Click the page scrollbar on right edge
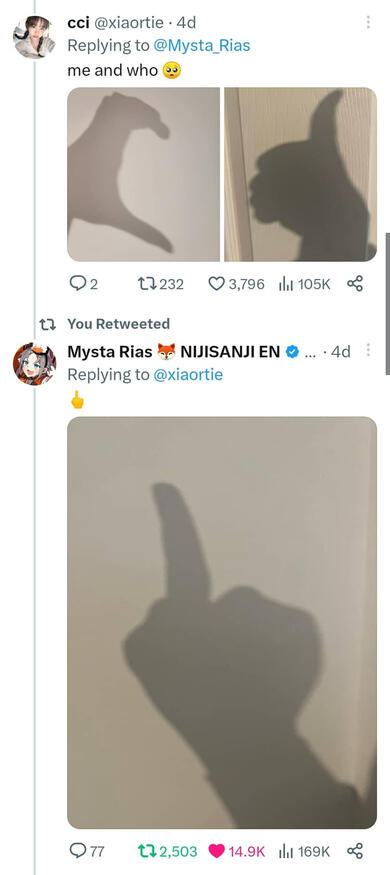The width and height of the screenshot is (390, 875). 387,304
